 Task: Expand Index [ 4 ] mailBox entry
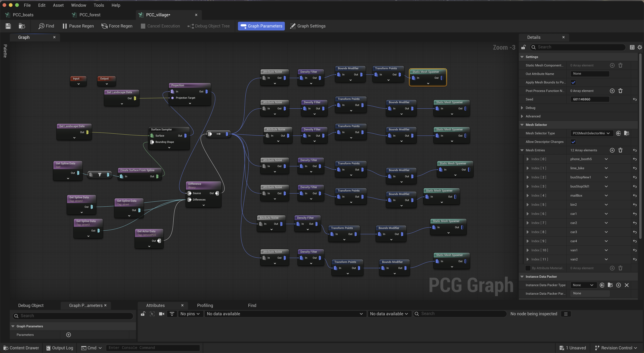(x=527, y=196)
